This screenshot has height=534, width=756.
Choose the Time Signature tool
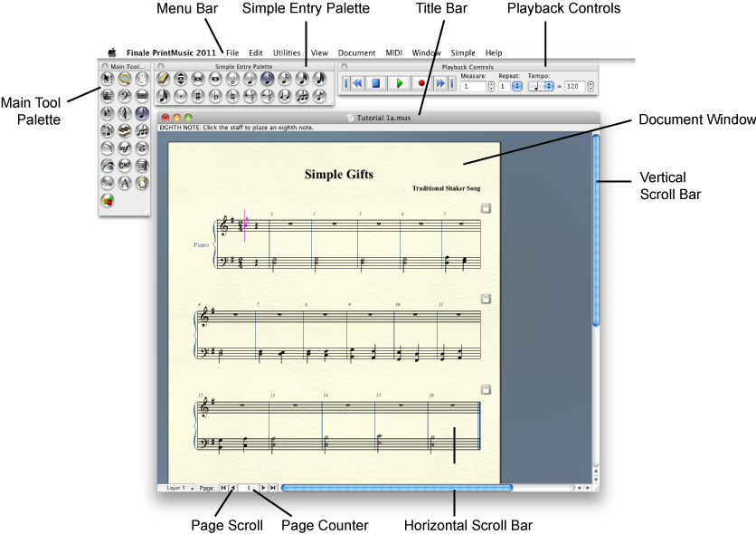click(125, 113)
